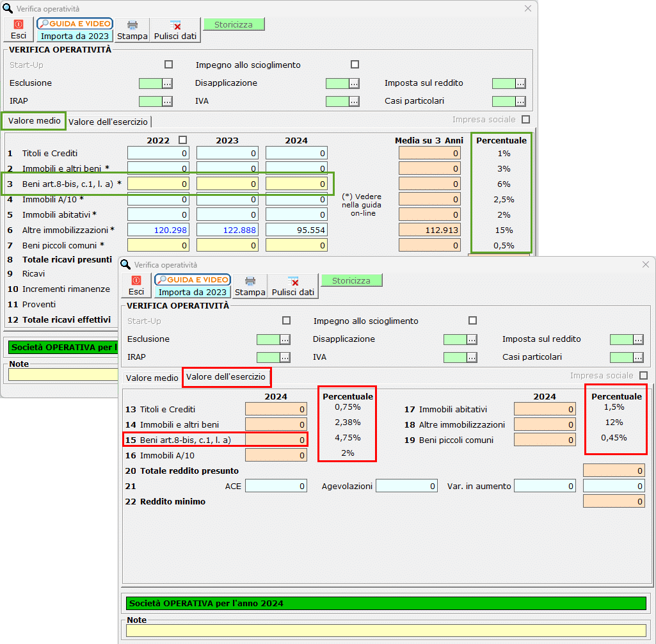The image size is (656, 644).
Task: Open GUIDA E VIDEO in the front window
Action: pos(193,280)
